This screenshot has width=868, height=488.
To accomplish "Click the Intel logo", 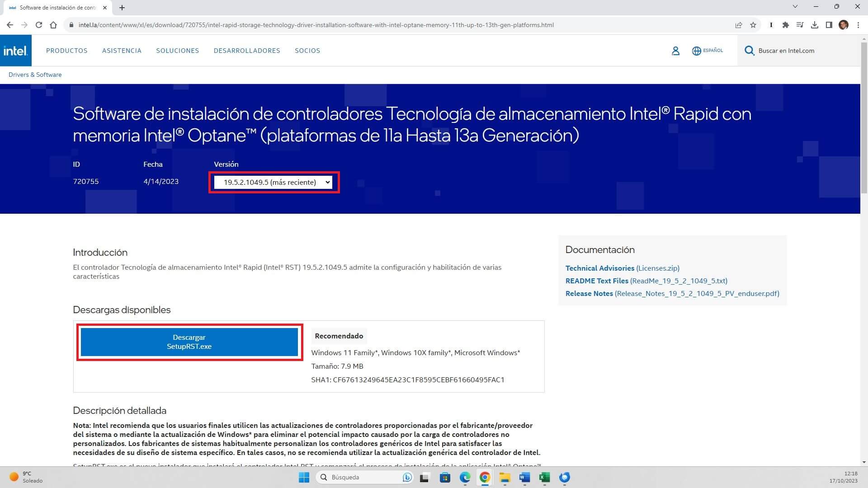I will [x=16, y=51].
